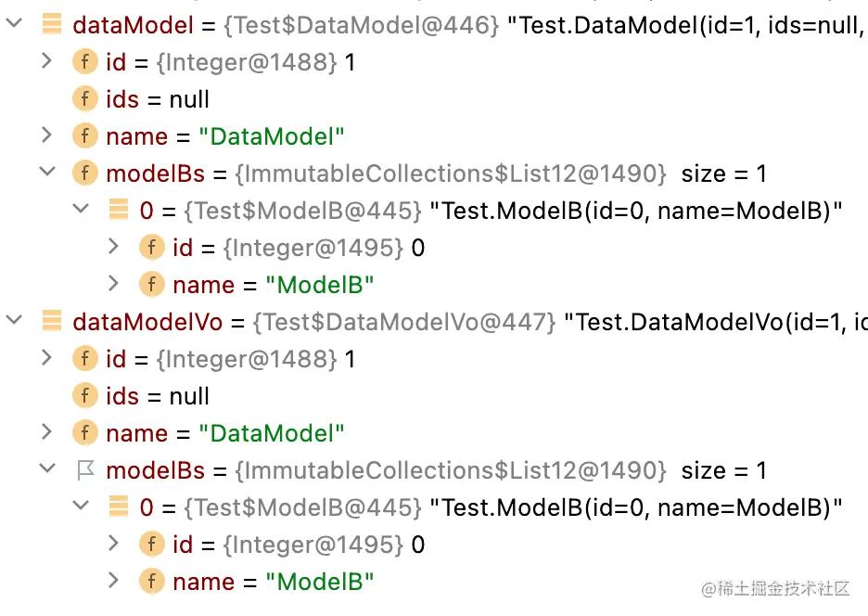Click field icon of modelBs under dataModel
This screenshot has width=868, height=616.
tap(84, 173)
